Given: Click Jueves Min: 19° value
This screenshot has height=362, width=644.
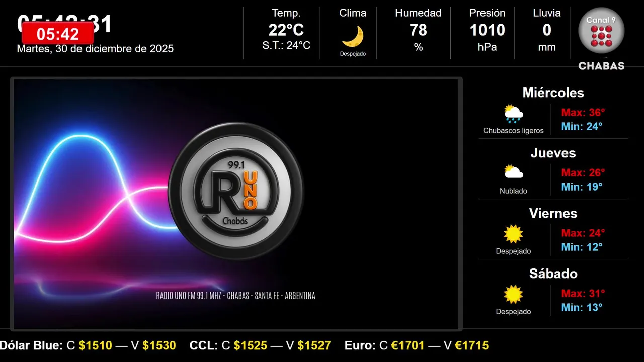Looking at the screenshot, I should [582, 187].
